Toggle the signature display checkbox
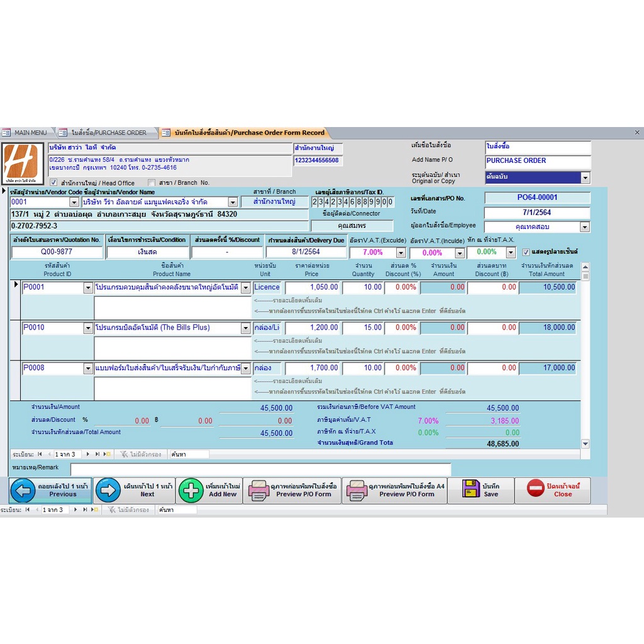Viewport: 644px width, 644px height. (x=526, y=252)
